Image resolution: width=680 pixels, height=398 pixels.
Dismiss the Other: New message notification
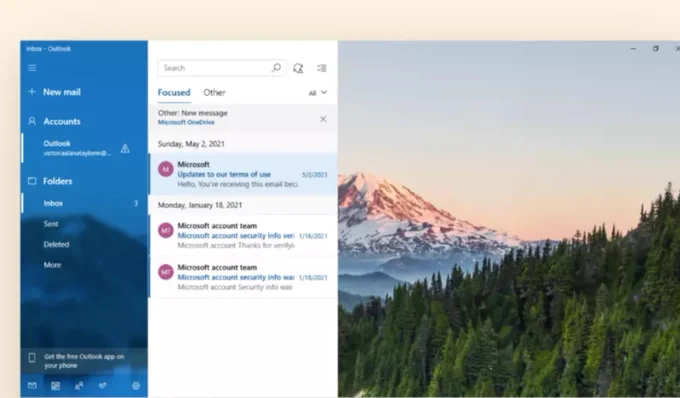(x=323, y=119)
